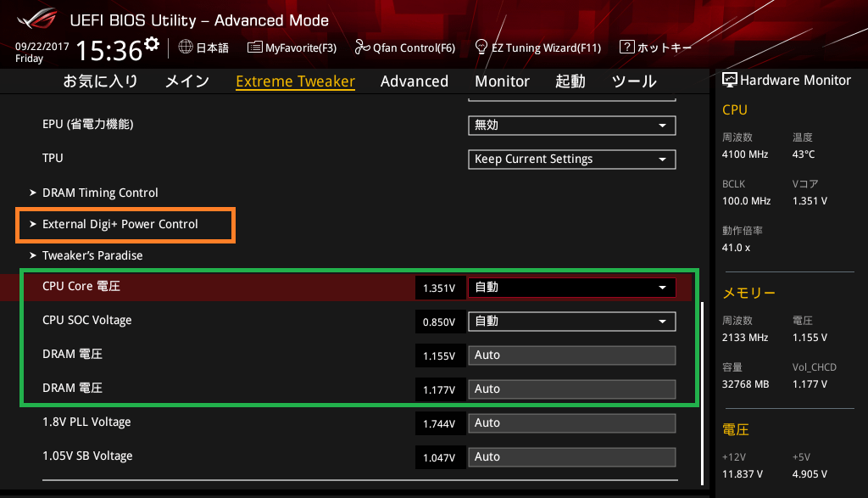The width and height of the screenshot is (868, 498).
Task: Click the 1.8V PLL Voltage Auto field
Action: click(572, 424)
